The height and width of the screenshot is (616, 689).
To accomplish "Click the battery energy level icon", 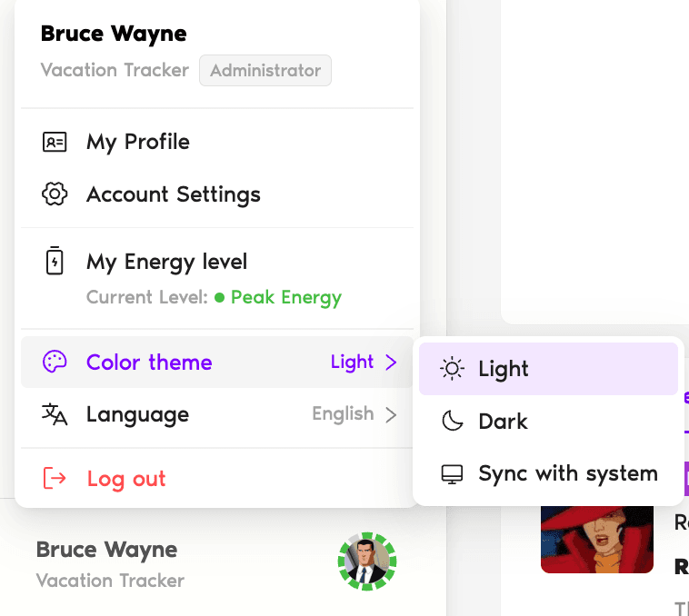I will tap(55, 261).
